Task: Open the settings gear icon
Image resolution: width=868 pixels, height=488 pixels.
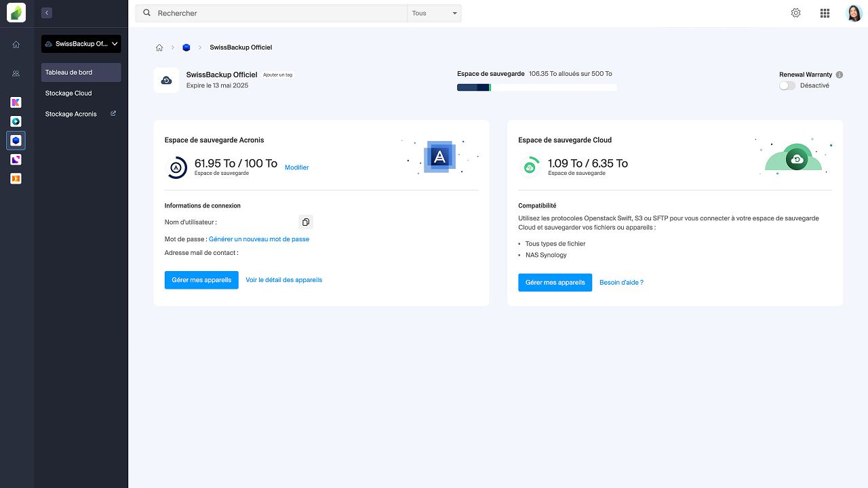Action: click(x=795, y=12)
